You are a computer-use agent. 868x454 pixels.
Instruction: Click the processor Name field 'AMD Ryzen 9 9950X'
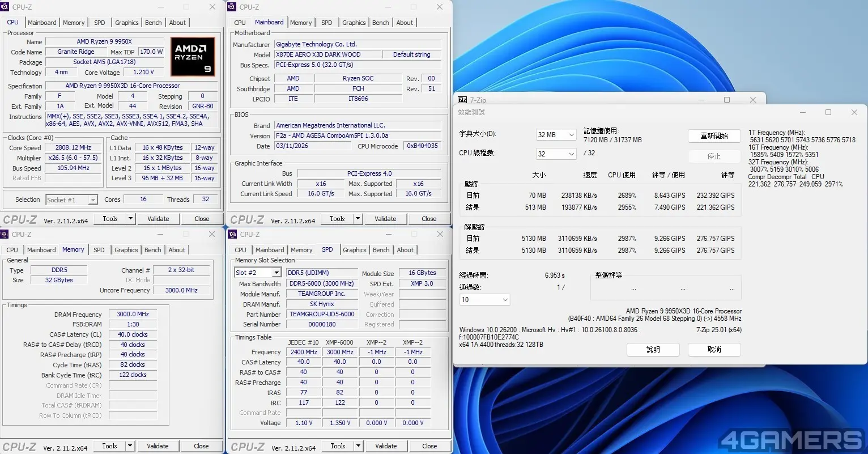point(104,42)
